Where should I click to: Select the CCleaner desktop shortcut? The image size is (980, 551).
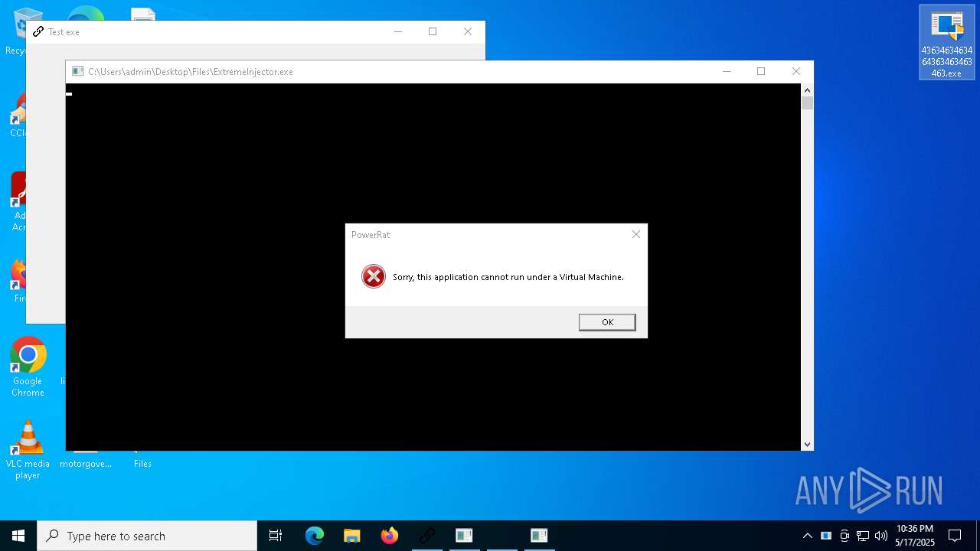click(x=18, y=115)
